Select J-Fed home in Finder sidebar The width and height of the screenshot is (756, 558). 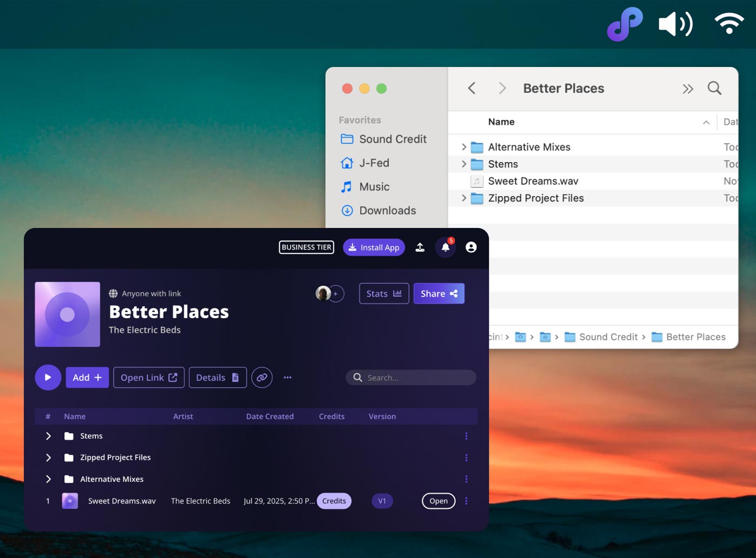point(364,163)
